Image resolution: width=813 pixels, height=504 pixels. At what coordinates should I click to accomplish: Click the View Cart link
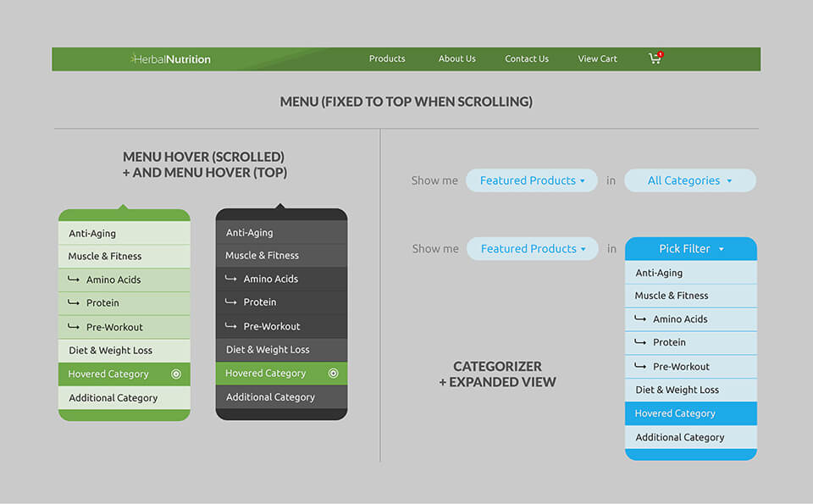click(x=597, y=59)
